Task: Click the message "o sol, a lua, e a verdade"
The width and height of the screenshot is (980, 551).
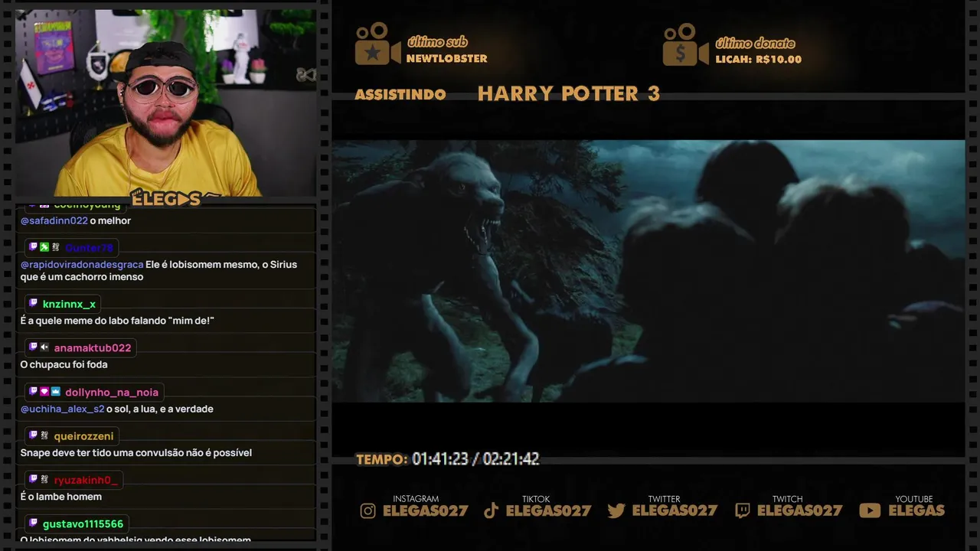Action: click(159, 409)
